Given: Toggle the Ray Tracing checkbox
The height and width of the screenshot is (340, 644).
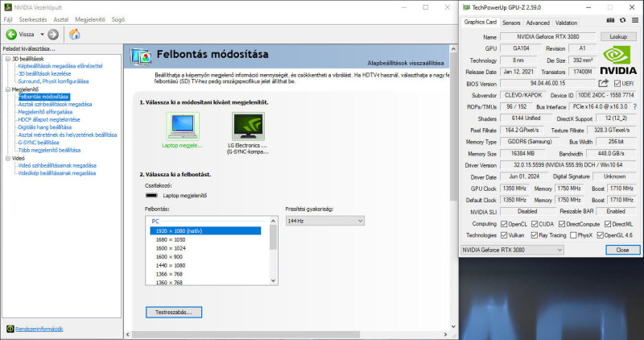Looking at the screenshot, I should tap(534, 235).
